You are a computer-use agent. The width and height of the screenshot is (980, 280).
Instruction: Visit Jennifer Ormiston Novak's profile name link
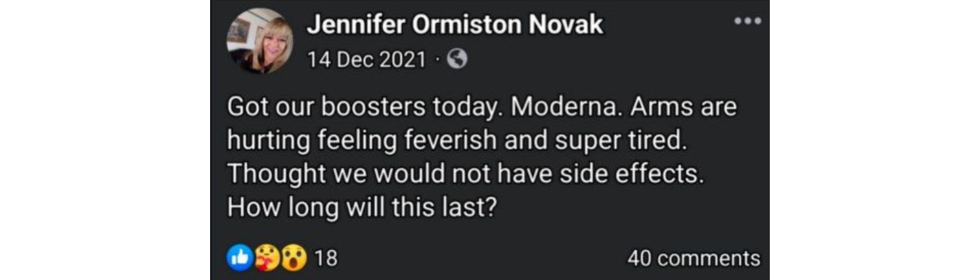tap(455, 26)
